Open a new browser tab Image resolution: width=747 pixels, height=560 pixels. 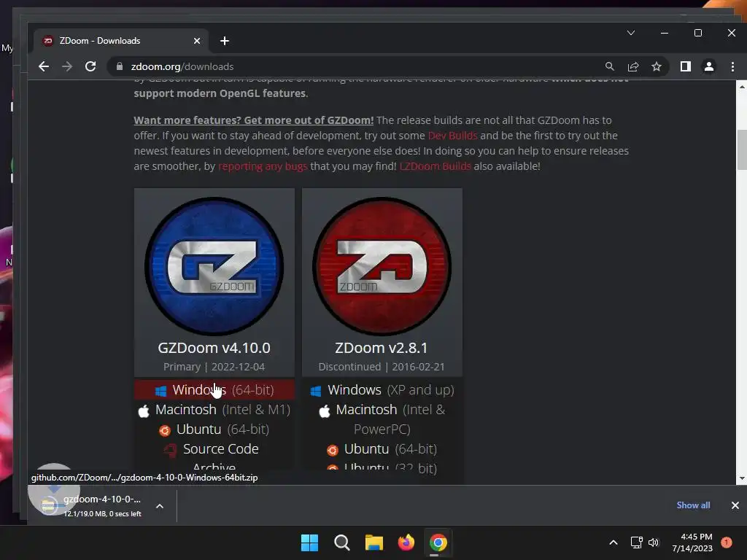225,41
